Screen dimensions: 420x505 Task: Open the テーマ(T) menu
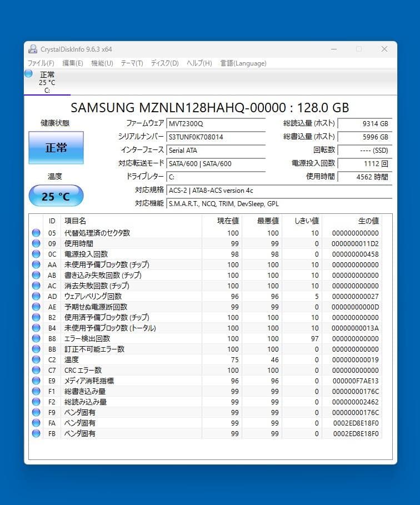[x=132, y=63]
